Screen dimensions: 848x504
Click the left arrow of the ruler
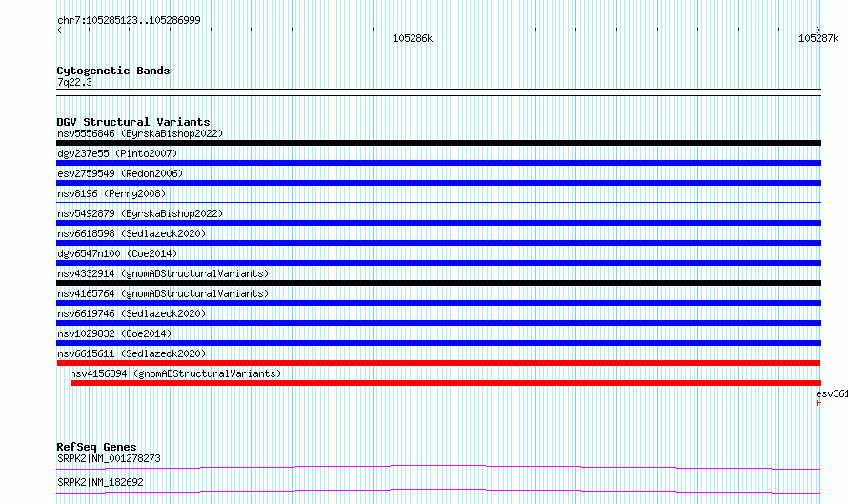click(x=59, y=30)
